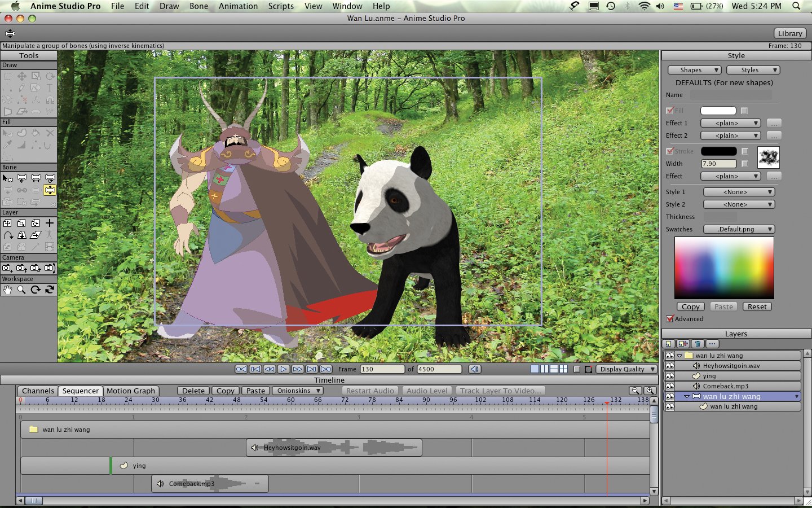Screen dimensions: 812x508
Task: Open the Swatches Default.png dropdown
Action: click(x=739, y=229)
